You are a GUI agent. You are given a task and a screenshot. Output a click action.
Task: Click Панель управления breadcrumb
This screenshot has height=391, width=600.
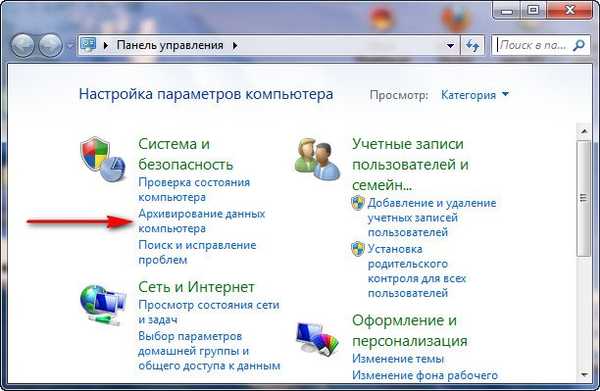pos(170,45)
